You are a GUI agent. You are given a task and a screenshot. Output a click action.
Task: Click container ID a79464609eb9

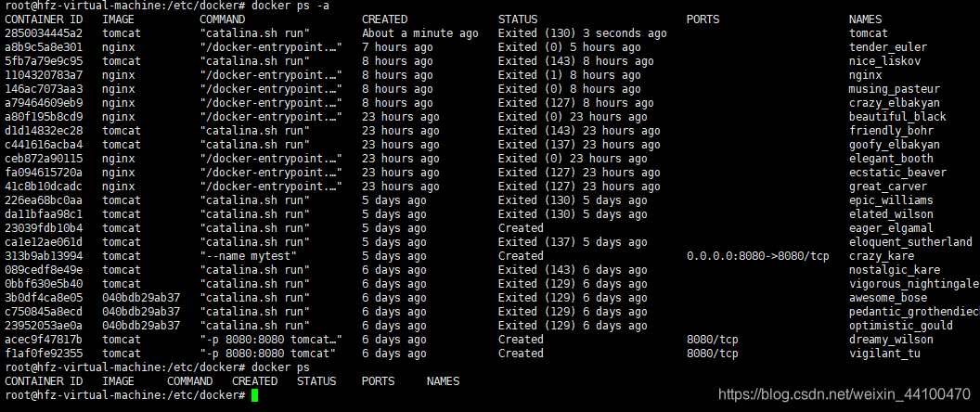(x=44, y=102)
